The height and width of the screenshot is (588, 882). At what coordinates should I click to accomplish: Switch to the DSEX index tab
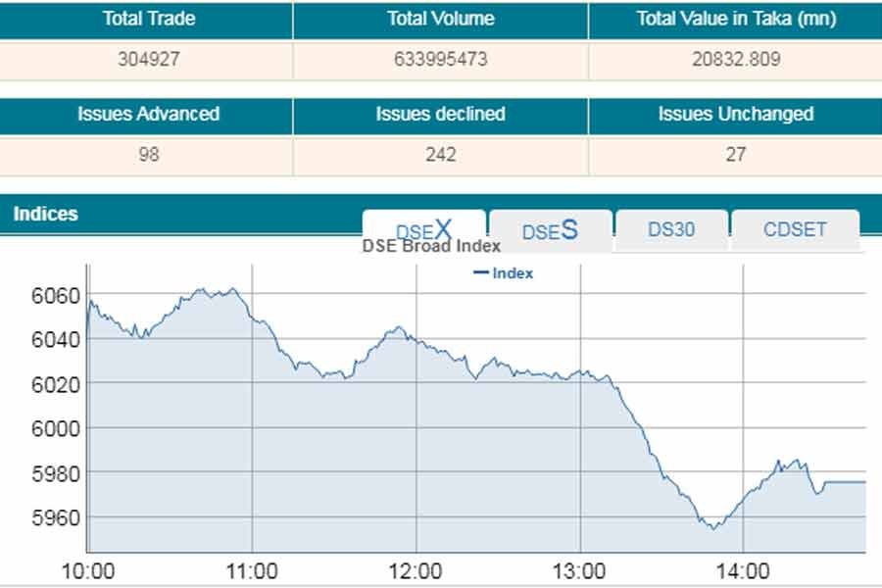[x=423, y=230]
